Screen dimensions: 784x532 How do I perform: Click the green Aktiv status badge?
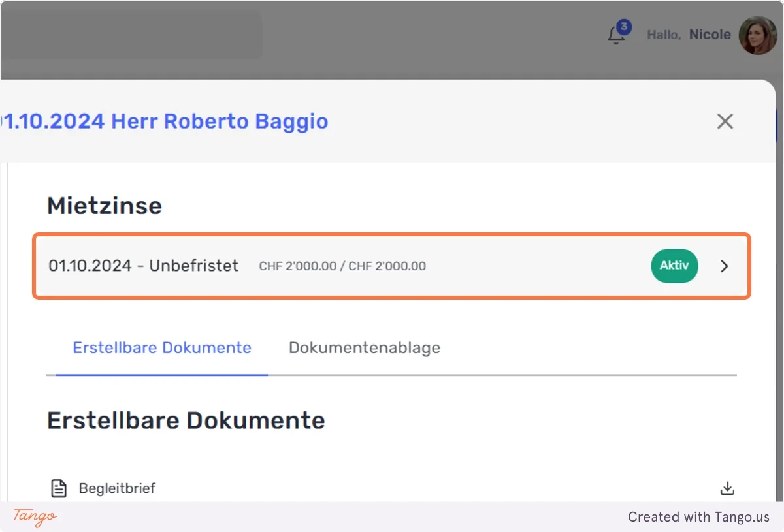pyautogui.click(x=674, y=266)
